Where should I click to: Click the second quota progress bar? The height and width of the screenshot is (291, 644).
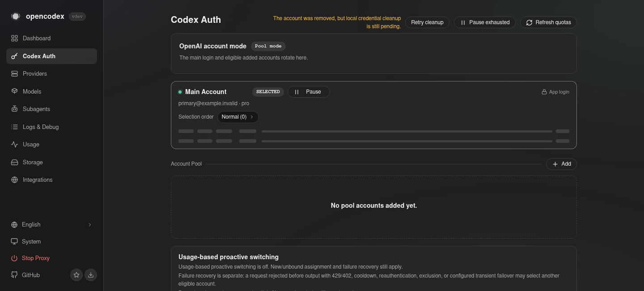407,141
